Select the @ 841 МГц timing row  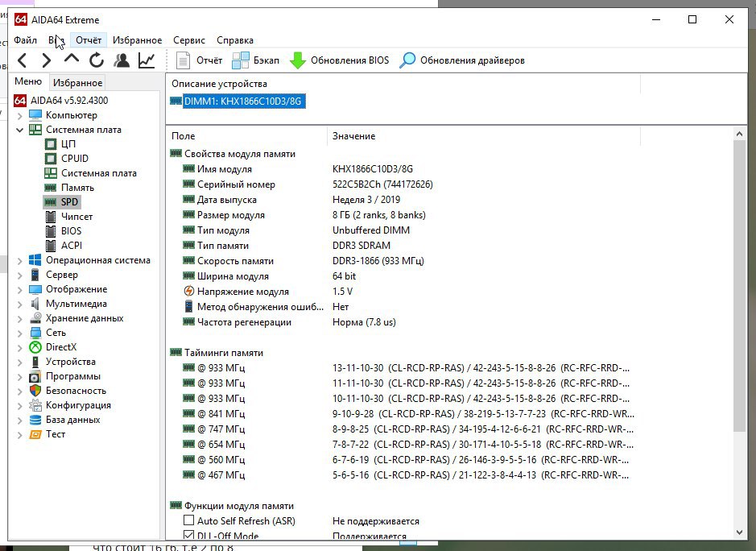tap(409, 414)
